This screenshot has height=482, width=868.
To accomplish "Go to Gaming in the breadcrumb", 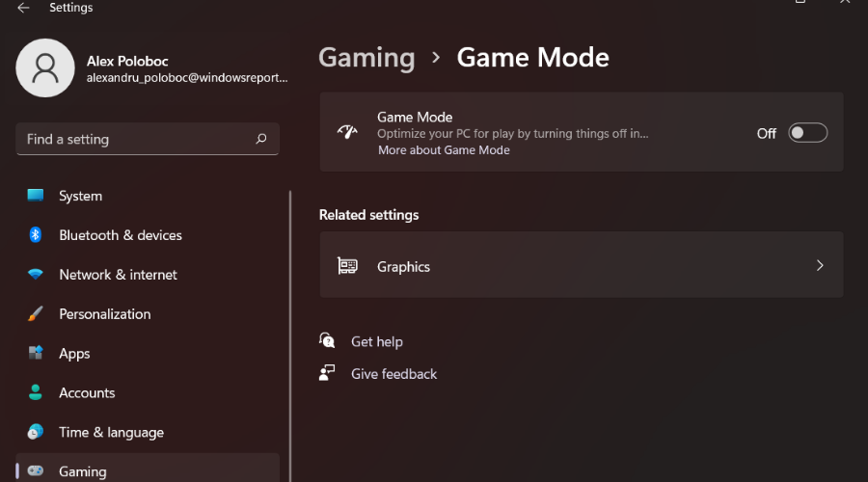I will (366, 58).
